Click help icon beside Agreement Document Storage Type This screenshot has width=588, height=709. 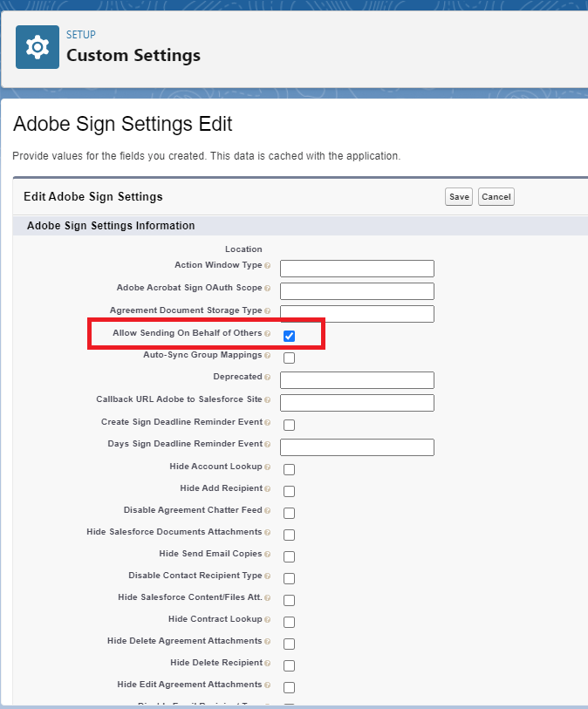267,310
